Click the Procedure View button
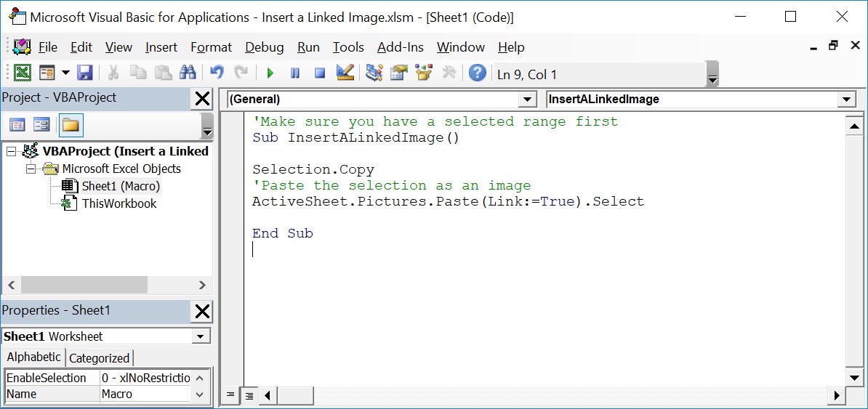This screenshot has width=868, height=409. (x=230, y=395)
